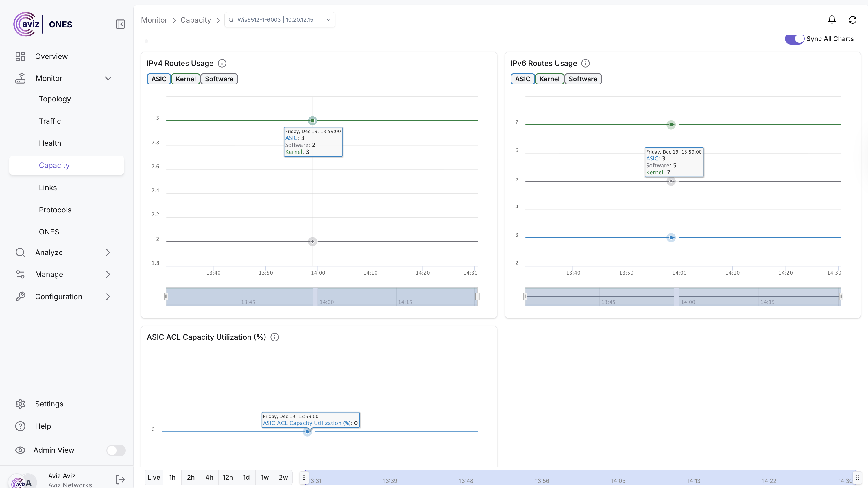Collapse the Monitor menu section
This screenshot has height=488, width=868.
[108, 79]
